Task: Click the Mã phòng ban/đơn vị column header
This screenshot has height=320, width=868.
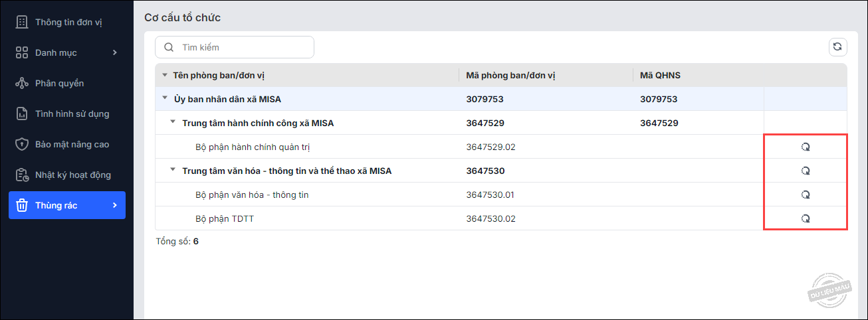Action: tap(510, 75)
